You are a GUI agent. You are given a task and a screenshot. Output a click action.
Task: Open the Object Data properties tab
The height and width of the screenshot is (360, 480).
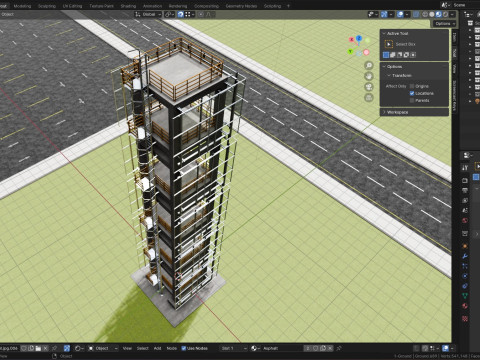point(465,296)
